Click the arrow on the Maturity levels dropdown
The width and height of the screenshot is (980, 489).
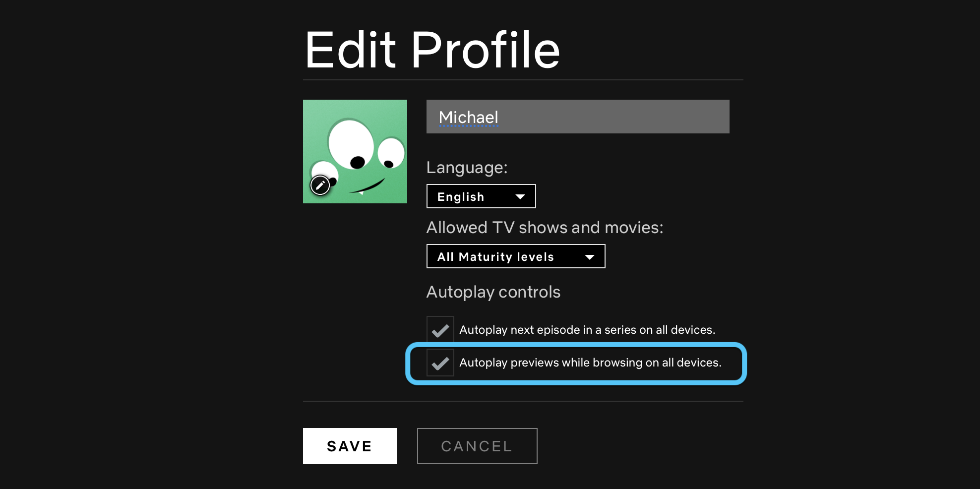(x=589, y=257)
